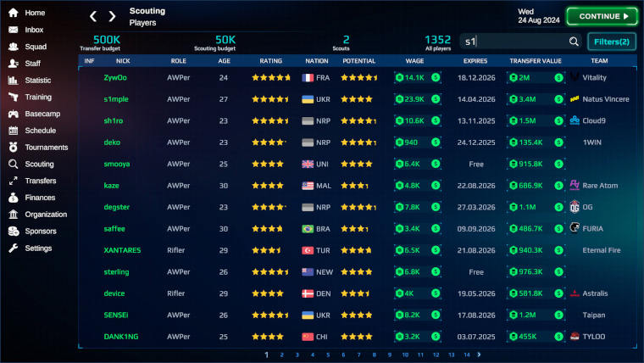Open the Filters(2) panel
The width and height of the screenshot is (644, 363).
click(611, 42)
